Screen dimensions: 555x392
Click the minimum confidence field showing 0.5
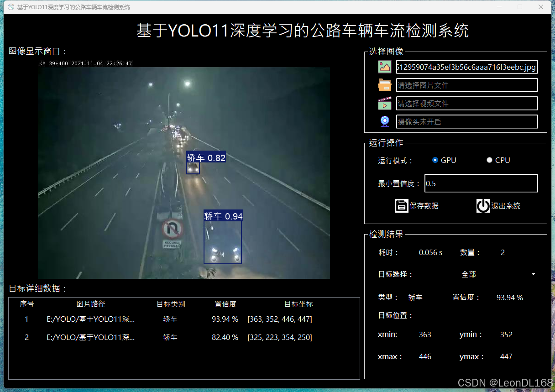click(x=481, y=183)
